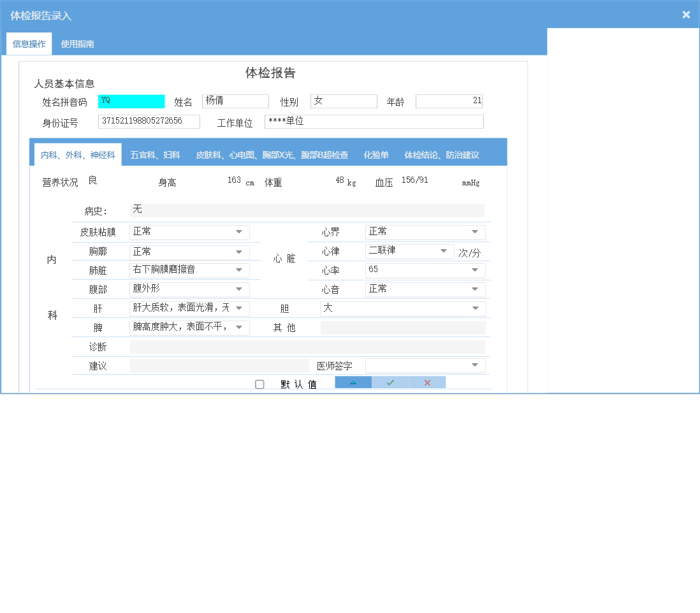The width and height of the screenshot is (700, 613).
Task: Switch to the 五官科、妇科 tab
Action: point(154,154)
